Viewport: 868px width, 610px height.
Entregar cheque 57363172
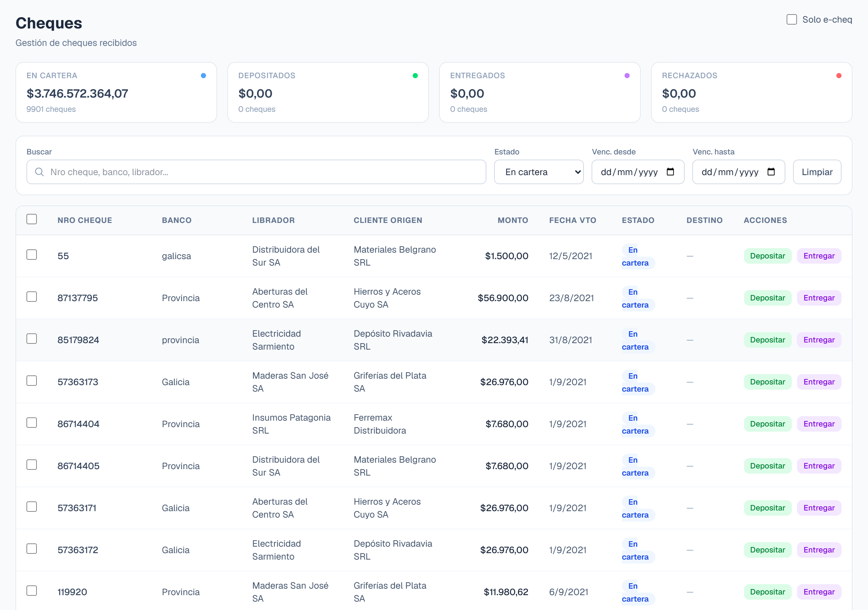pyautogui.click(x=819, y=550)
